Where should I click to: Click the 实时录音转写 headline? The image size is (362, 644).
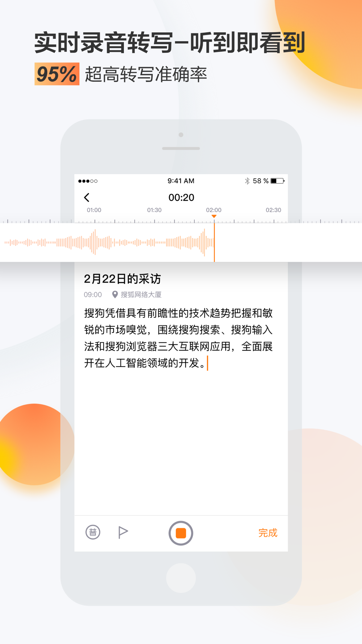click(x=103, y=43)
